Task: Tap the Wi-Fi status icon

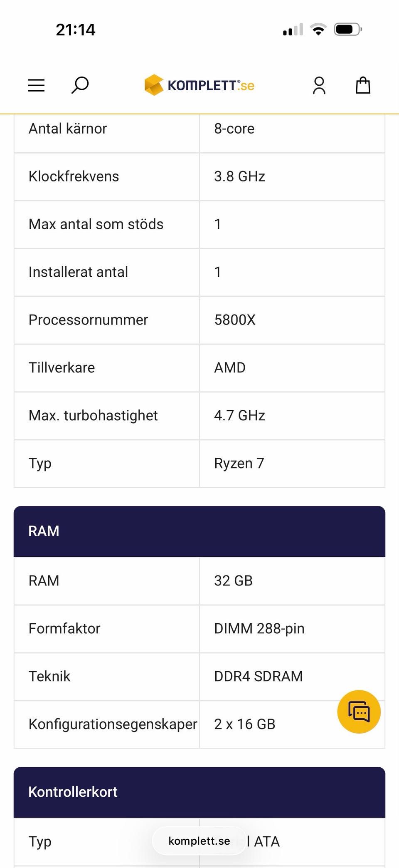Action: tap(318, 30)
